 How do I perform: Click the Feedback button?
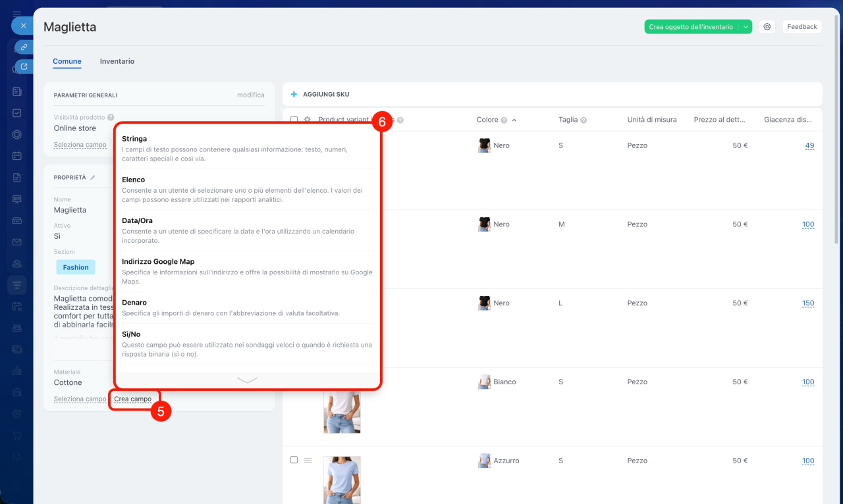802,27
